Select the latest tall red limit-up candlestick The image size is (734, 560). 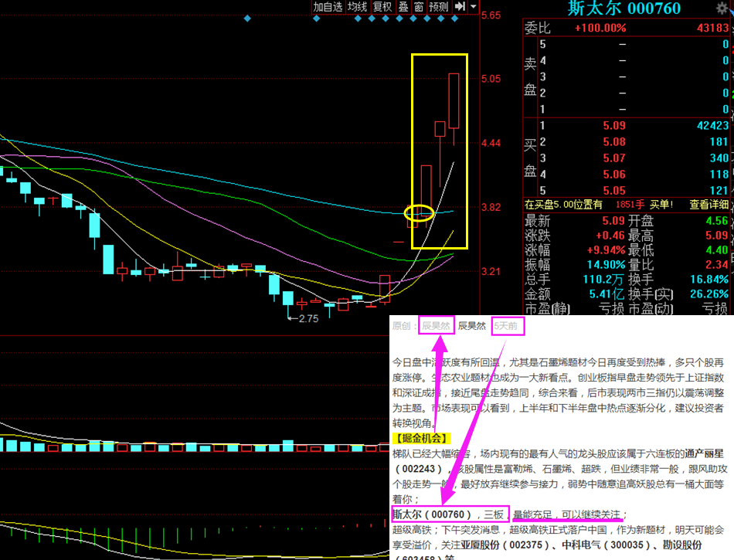454,100
